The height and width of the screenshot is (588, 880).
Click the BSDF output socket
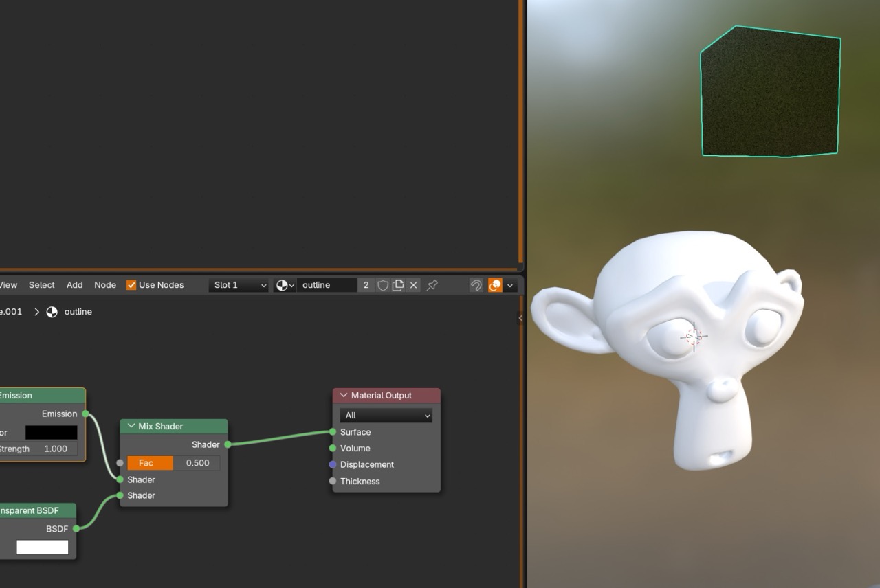76,529
